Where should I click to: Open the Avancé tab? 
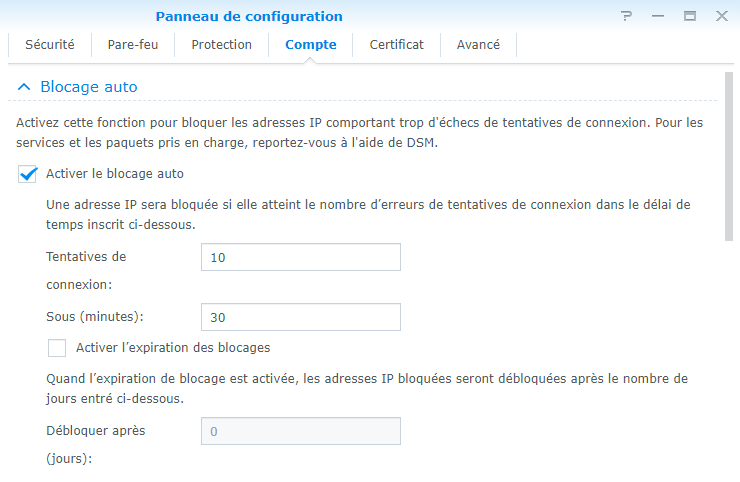point(479,45)
